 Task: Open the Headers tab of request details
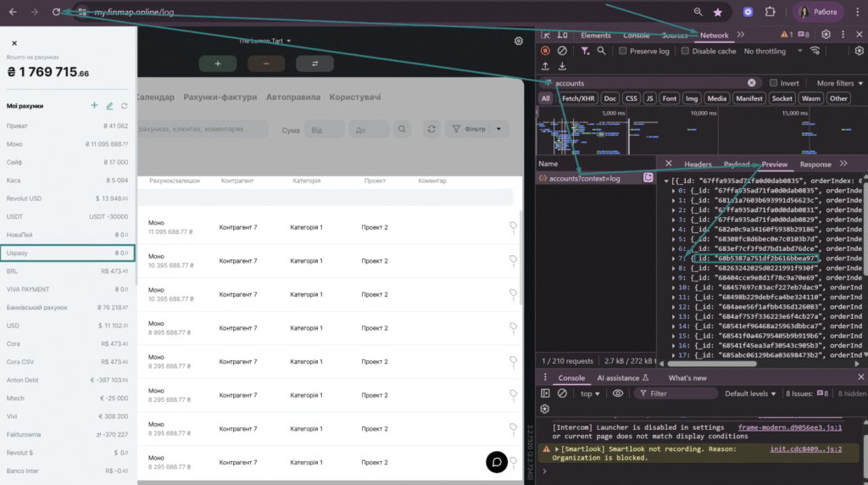click(698, 164)
